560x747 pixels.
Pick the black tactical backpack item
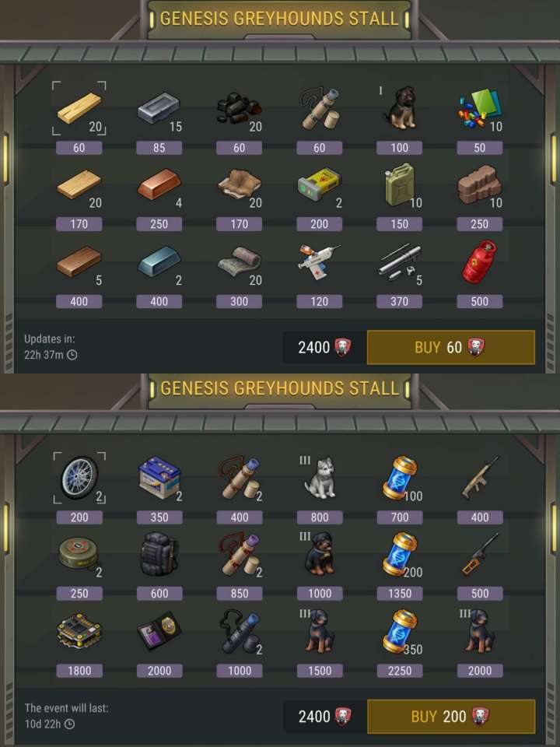pos(159,554)
